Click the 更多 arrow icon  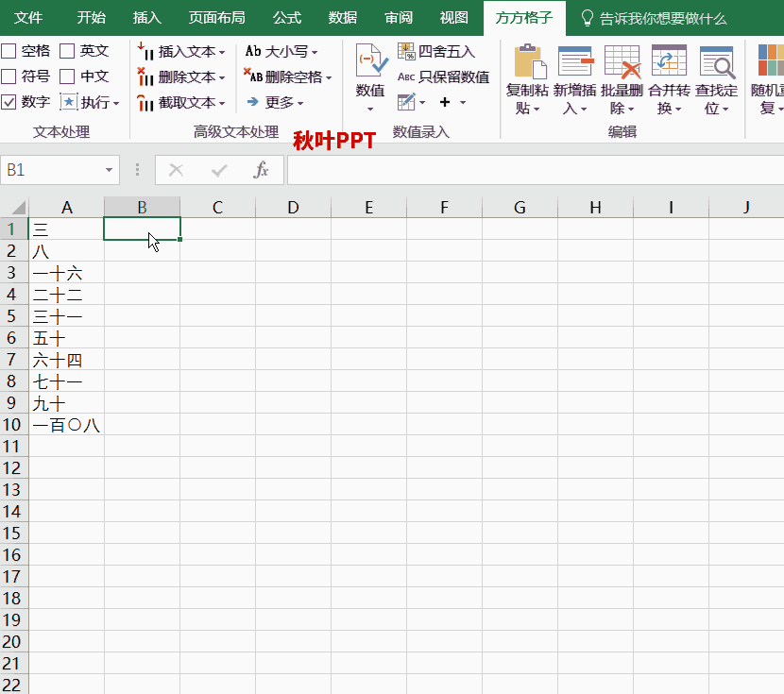click(x=253, y=102)
